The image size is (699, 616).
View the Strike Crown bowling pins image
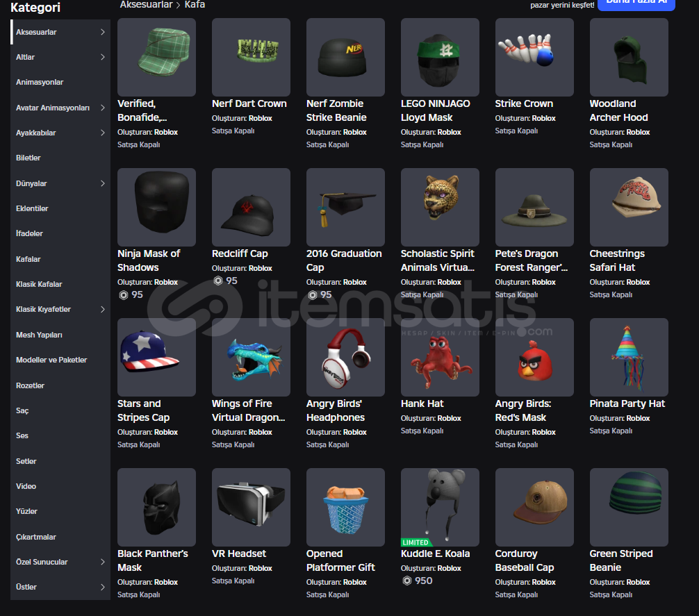pos(534,57)
